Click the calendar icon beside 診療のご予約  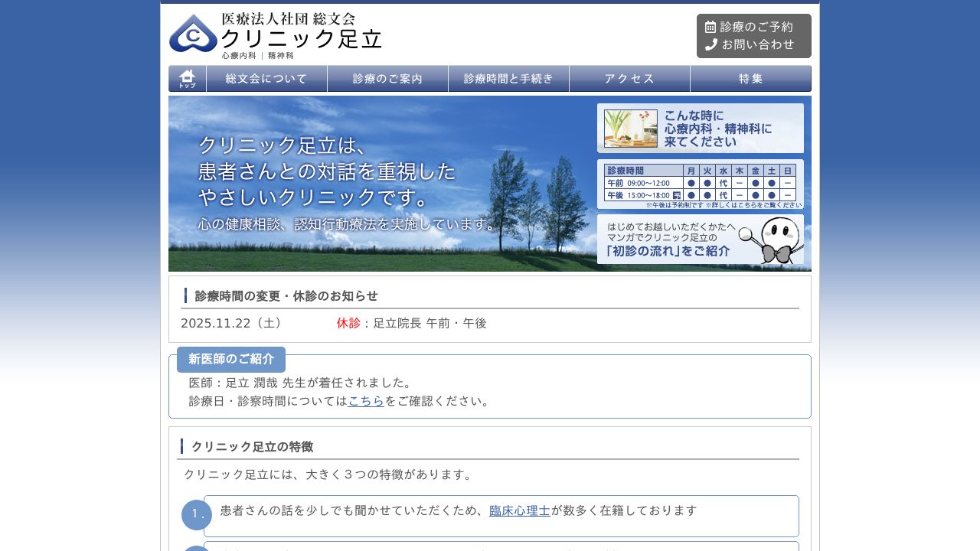710,25
